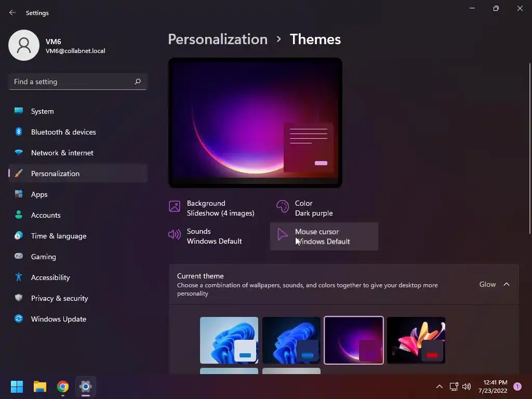Open the Accounts settings page

[x=78, y=215]
